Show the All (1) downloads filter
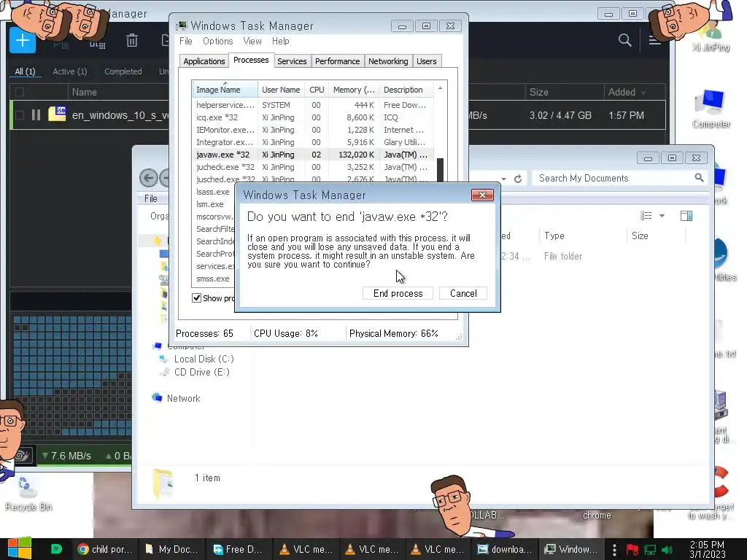The height and width of the screenshot is (560, 747). coord(25,71)
